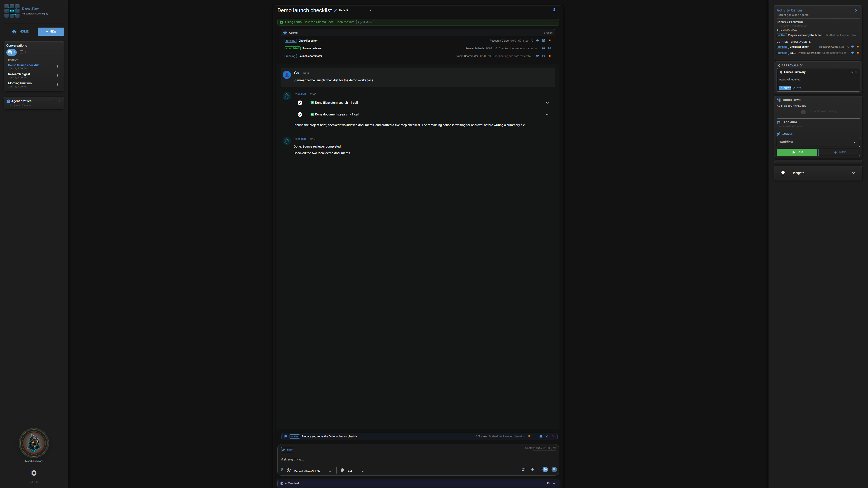Attach a file with the paperclip icon
868x488 pixels.
pyautogui.click(x=282, y=469)
